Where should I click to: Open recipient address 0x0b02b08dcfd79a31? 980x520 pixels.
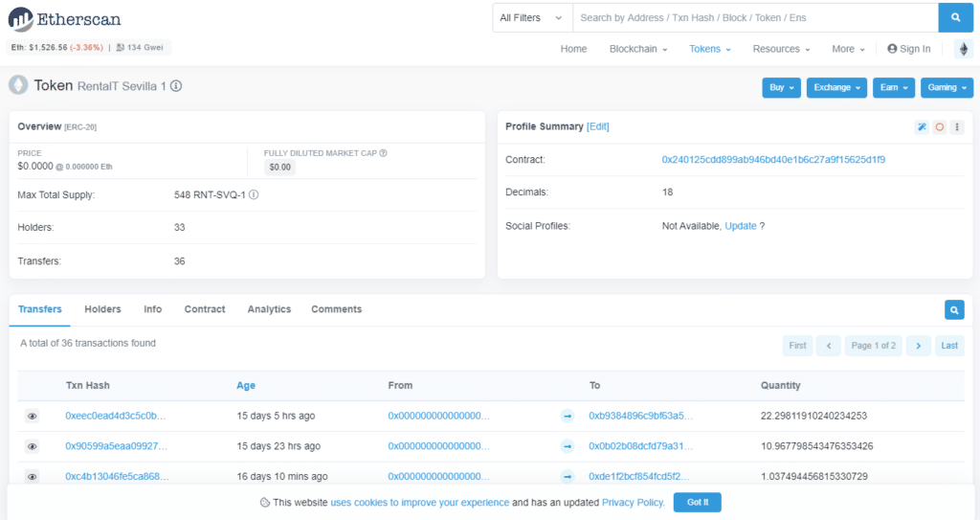[x=640, y=446]
